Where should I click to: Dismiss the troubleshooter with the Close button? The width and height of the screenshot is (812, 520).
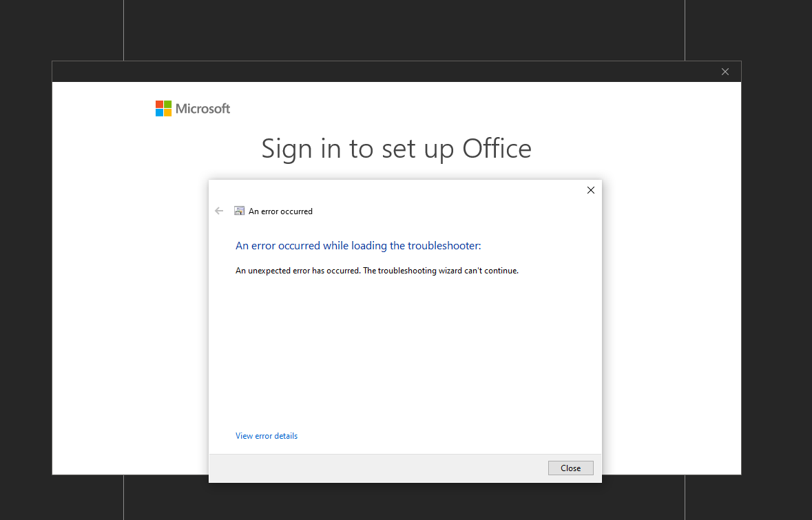570,468
